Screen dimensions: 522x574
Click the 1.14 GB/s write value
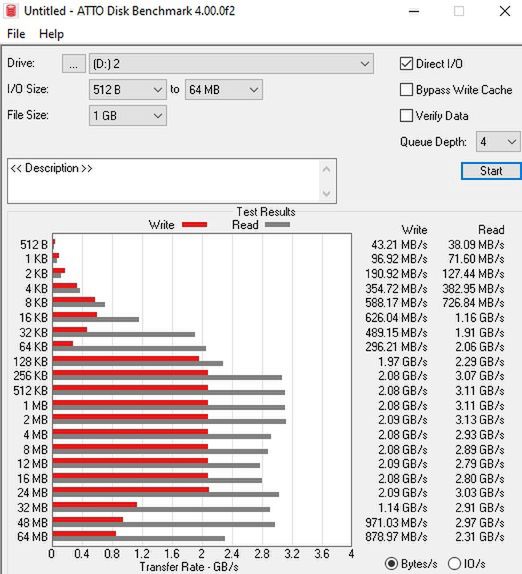(403, 508)
